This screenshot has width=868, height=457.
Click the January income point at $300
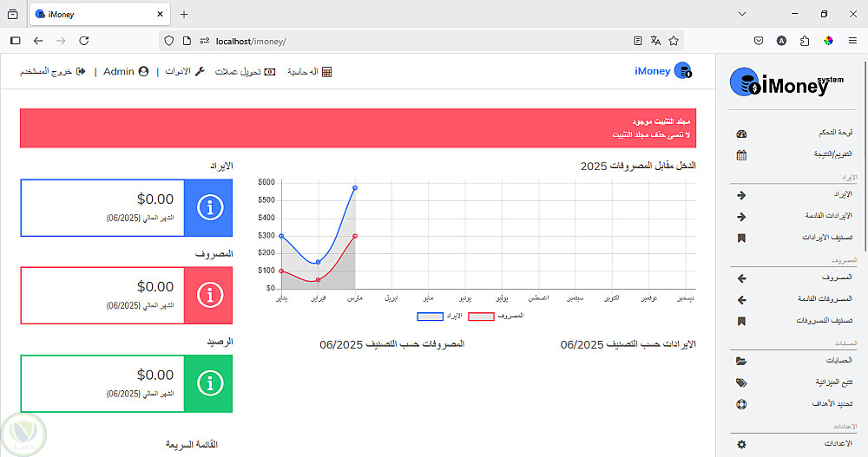coord(281,236)
